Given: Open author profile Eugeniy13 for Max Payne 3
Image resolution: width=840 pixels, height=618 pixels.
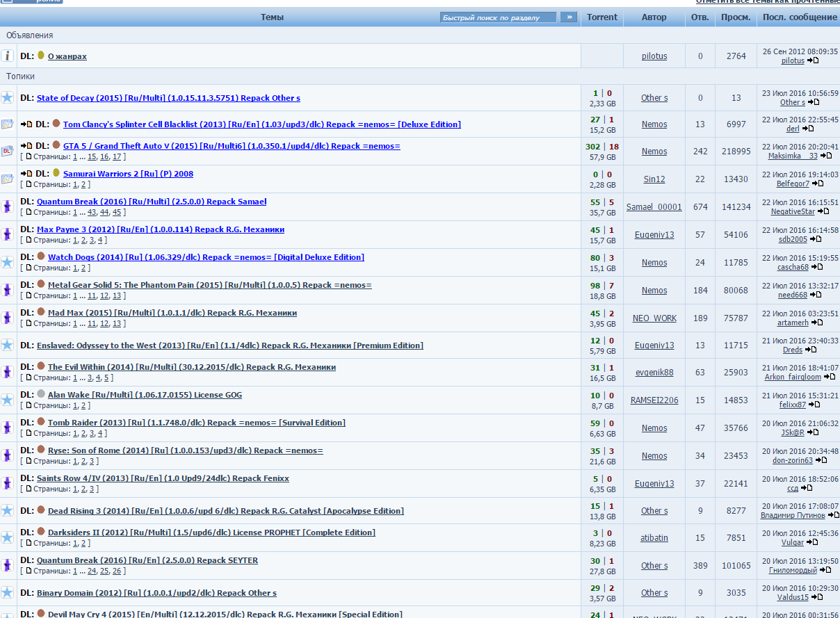Looking at the screenshot, I should [x=654, y=235].
